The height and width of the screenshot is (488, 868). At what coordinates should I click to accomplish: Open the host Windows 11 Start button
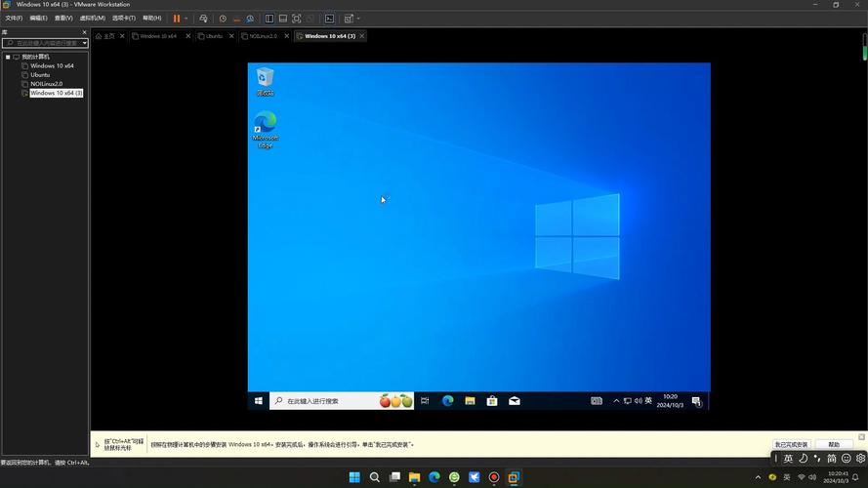[x=354, y=477]
